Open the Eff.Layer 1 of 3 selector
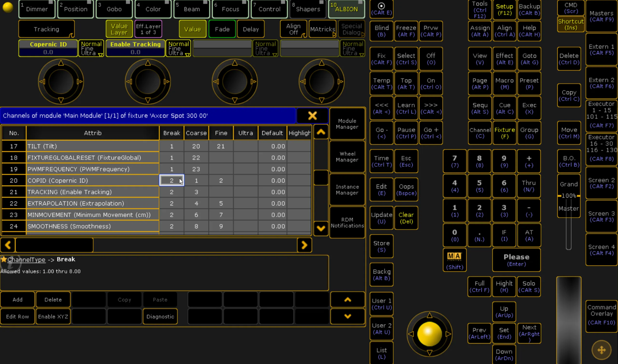 click(148, 29)
